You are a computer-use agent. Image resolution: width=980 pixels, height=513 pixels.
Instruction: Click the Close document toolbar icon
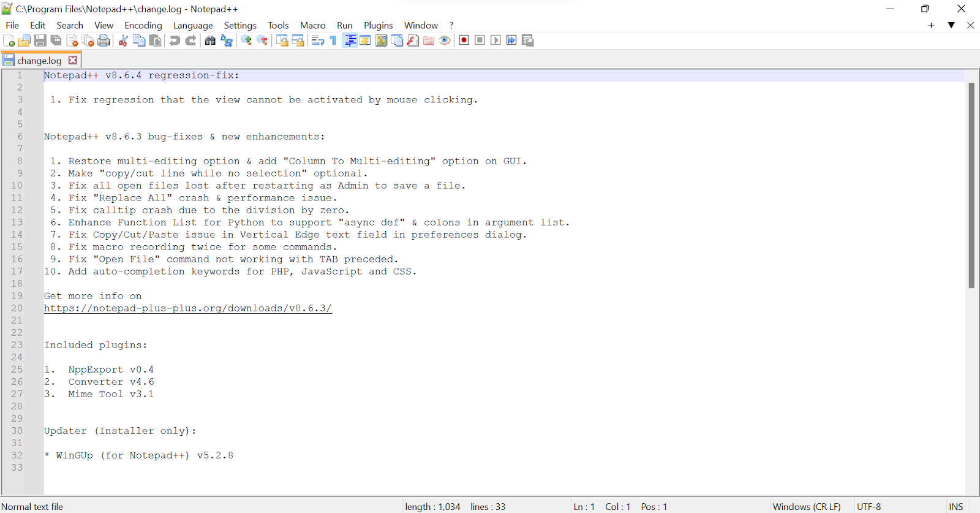(x=72, y=40)
